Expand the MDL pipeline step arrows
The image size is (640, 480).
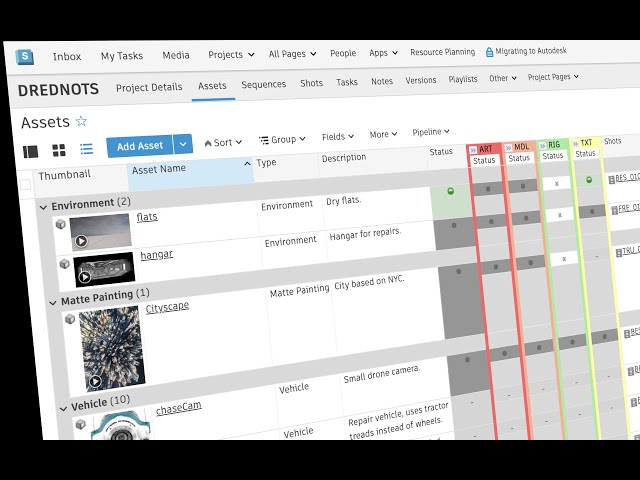pyautogui.click(x=508, y=148)
